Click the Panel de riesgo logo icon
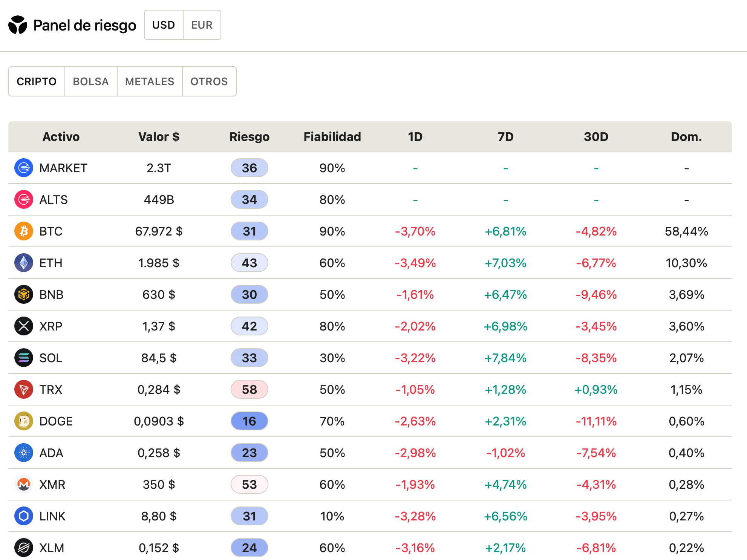Viewport: 747px width, 560px height. point(18,25)
